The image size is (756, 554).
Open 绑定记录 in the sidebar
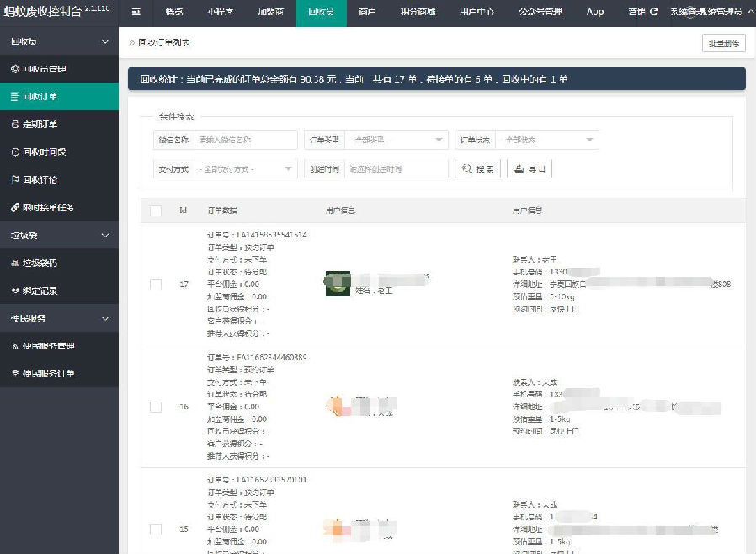59,290
